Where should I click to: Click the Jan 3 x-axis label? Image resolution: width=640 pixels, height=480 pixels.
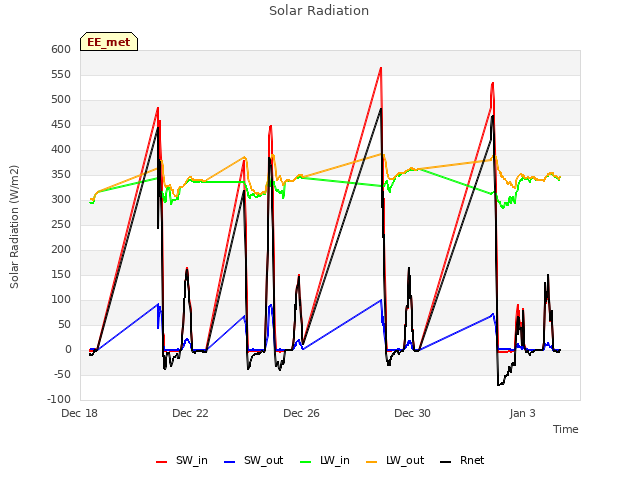coord(522,413)
